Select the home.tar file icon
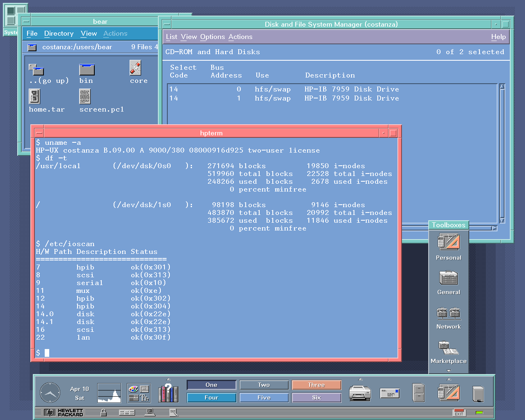The width and height of the screenshot is (525, 420). point(34,97)
